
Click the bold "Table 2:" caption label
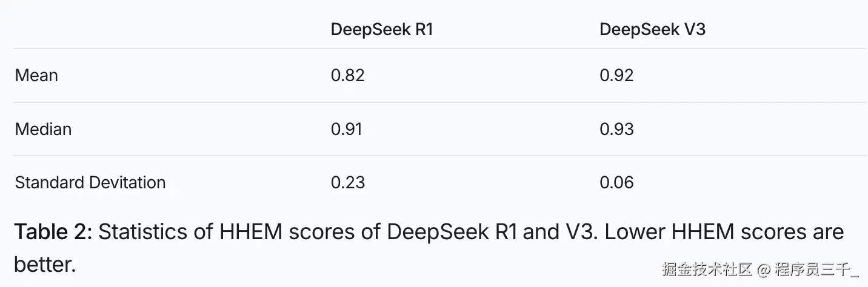(52, 232)
